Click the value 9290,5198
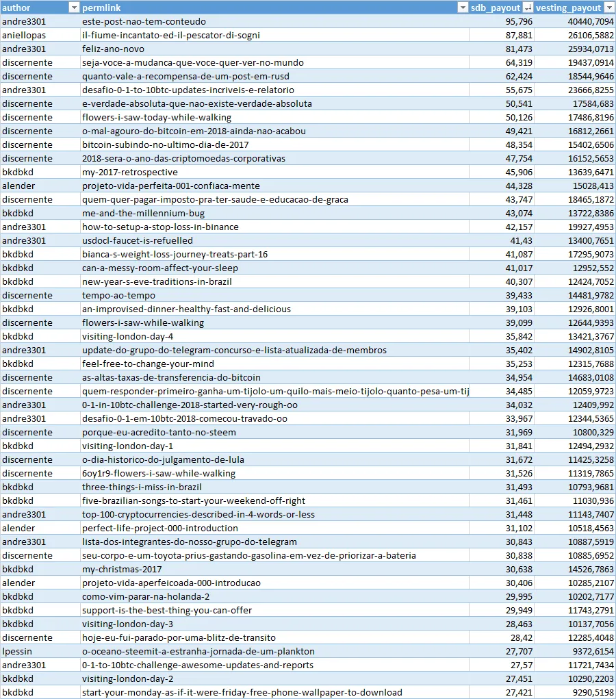This screenshot has width=616, height=699. (574, 693)
